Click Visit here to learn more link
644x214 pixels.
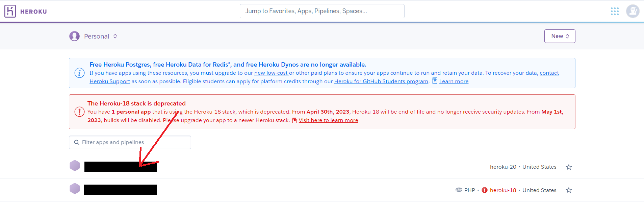pyautogui.click(x=328, y=120)
